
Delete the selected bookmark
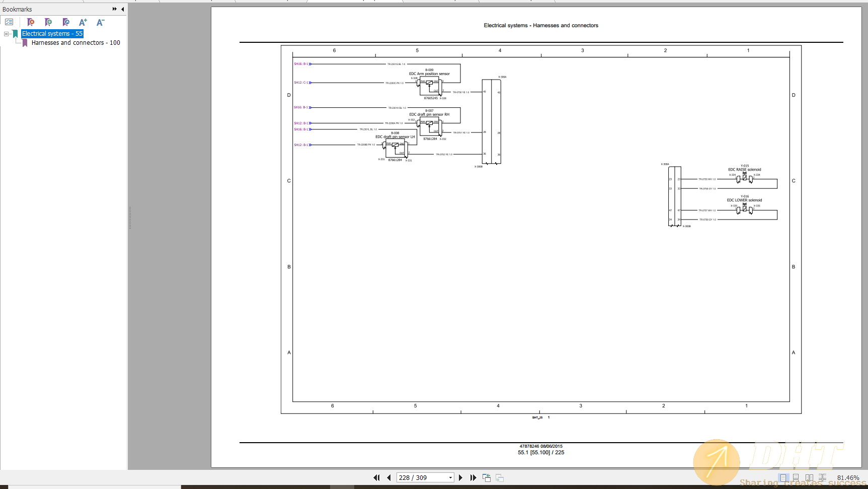pos(31,22)
